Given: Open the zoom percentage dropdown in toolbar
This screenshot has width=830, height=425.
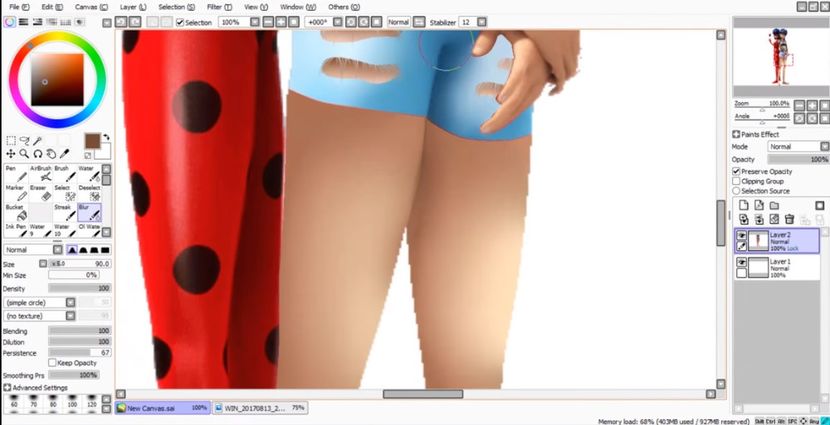Looking at the screenshot, I should [x=255, y=22].
